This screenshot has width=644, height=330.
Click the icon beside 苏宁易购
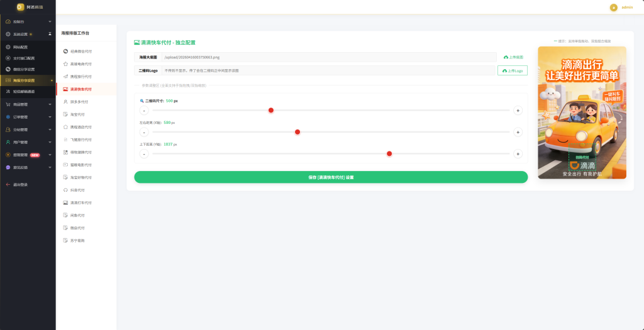[65, 241]
